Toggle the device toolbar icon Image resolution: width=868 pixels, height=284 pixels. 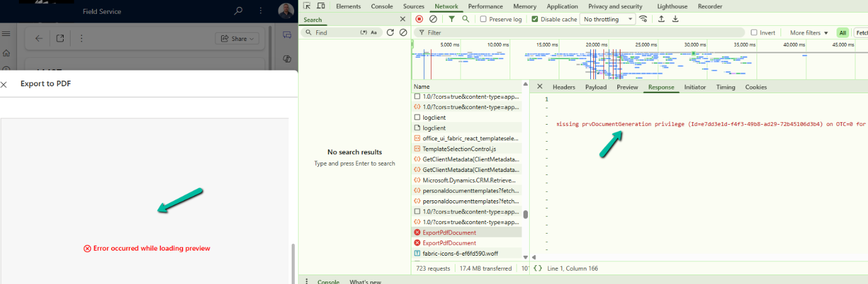point(321,6)
